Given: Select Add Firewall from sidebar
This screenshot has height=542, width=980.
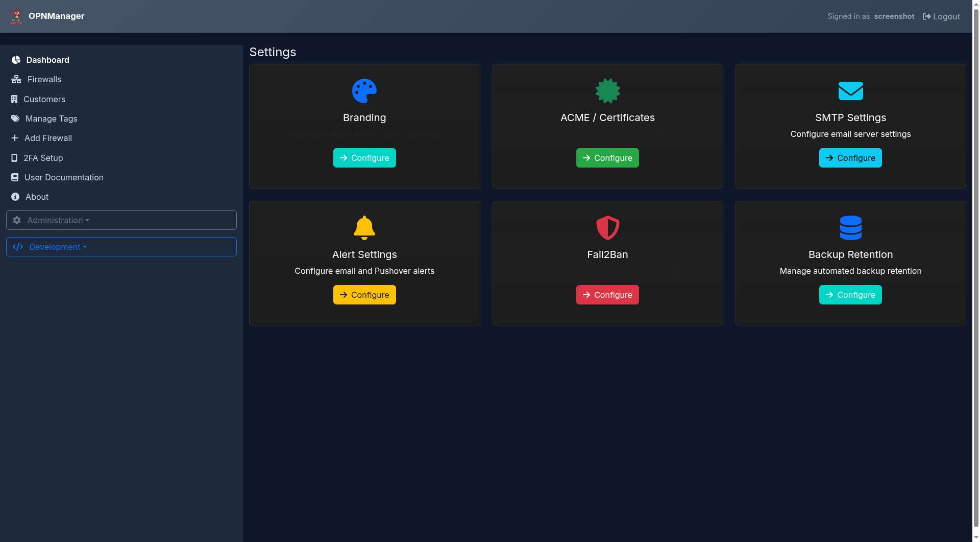Looking at the screenshot, I should pyautogui.click(x=48, y=138).
